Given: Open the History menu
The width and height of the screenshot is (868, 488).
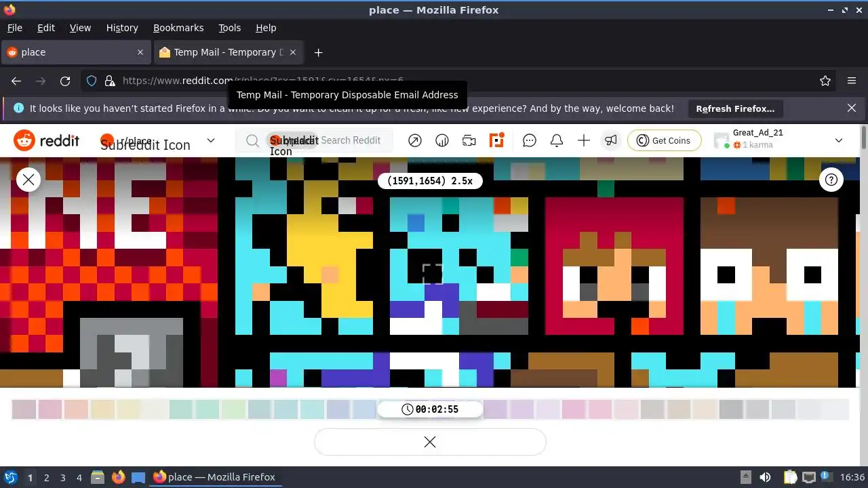Looking at the screenshot, I should pyautogui.click(x=122, y=28).
